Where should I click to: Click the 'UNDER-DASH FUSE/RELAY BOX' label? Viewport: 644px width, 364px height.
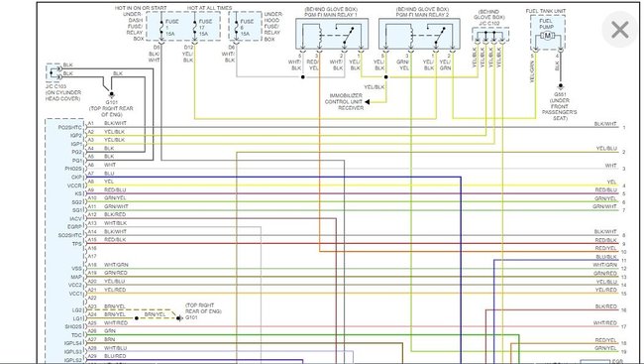134,27
